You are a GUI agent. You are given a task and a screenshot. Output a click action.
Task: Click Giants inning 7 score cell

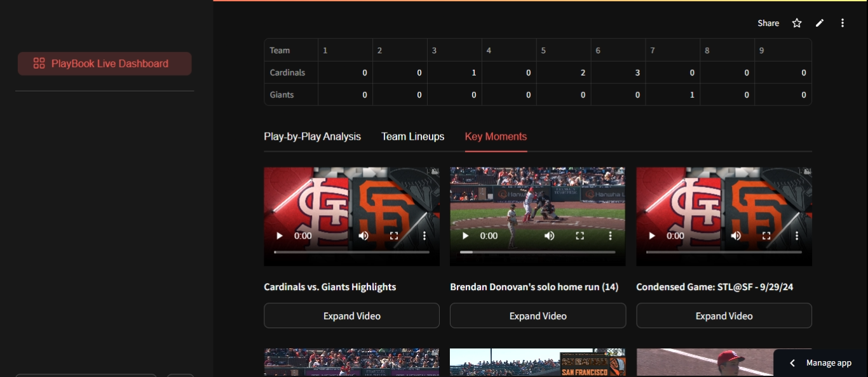tap(673, 95)
